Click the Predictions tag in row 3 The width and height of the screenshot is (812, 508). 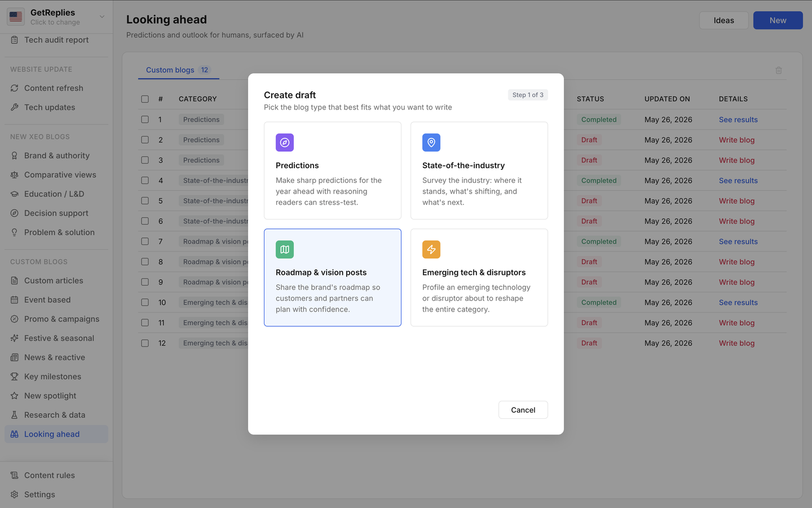click(201, 160)
